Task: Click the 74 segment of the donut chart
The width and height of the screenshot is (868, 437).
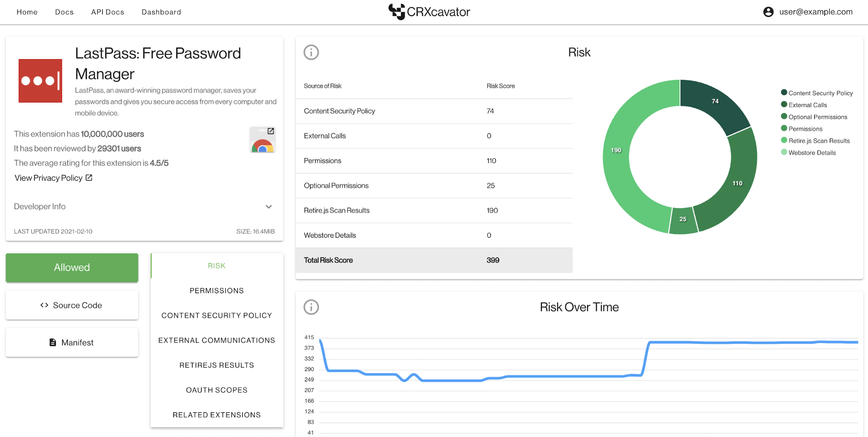Action: tap(715, 101)
